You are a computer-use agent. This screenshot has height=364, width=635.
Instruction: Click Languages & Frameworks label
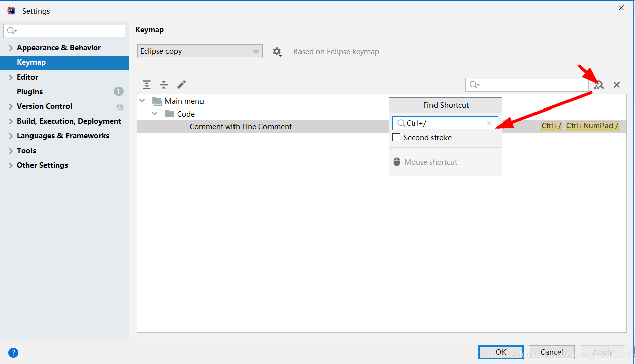[x=63, y=136]
